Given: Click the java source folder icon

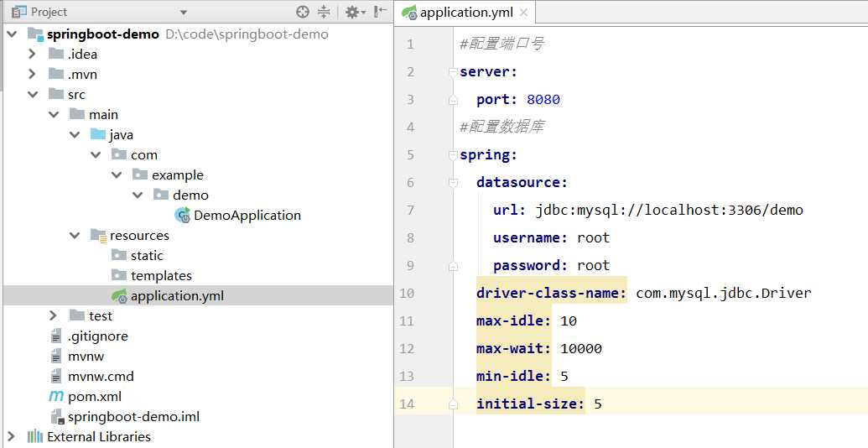Looking at the screenshot, I should 98,134.
